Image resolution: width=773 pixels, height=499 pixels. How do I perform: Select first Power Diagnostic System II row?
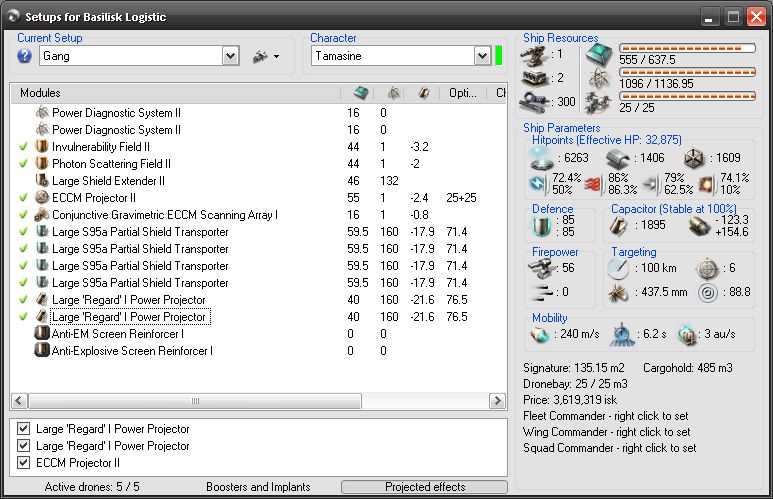pyautogui.click(x=258, y=113)
